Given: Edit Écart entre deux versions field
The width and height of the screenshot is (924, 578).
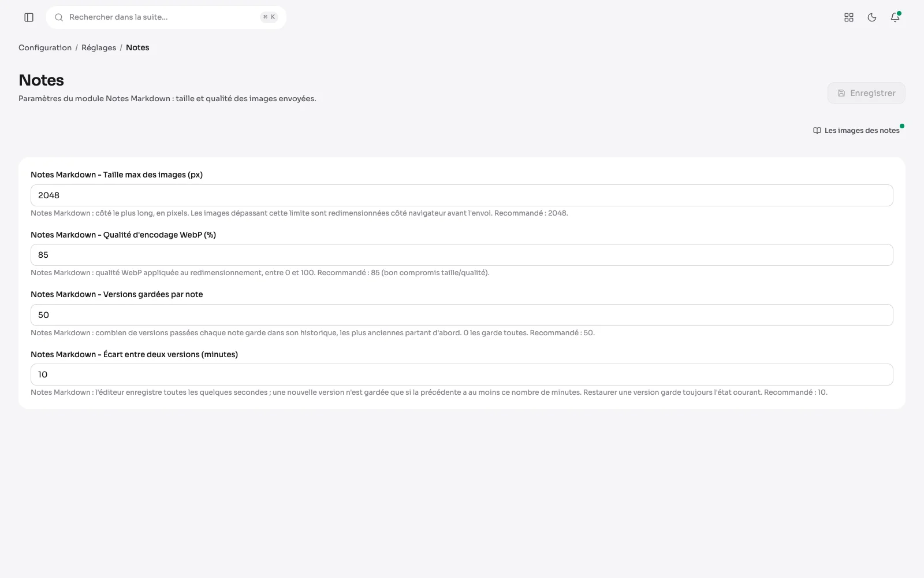Looking at the screenshot, I should 462,375.
